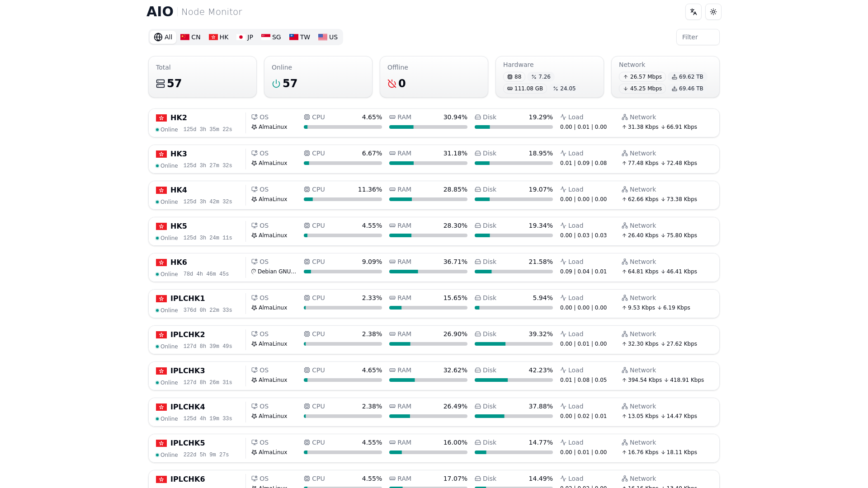Click the upload arrow icon in HK2 network
This screenshot has height=488, width=868.
(x=624, y=127)
